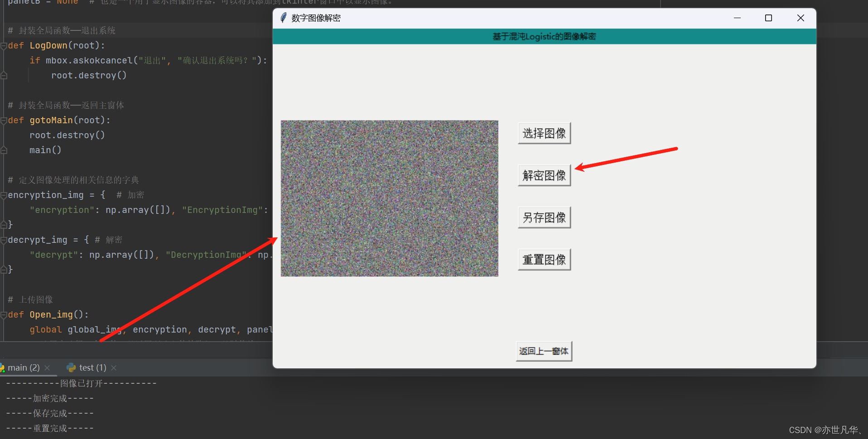This screenshot has width=868, height=439.
Task: Click the console line 加密完成
Action: tap(50, 398)
